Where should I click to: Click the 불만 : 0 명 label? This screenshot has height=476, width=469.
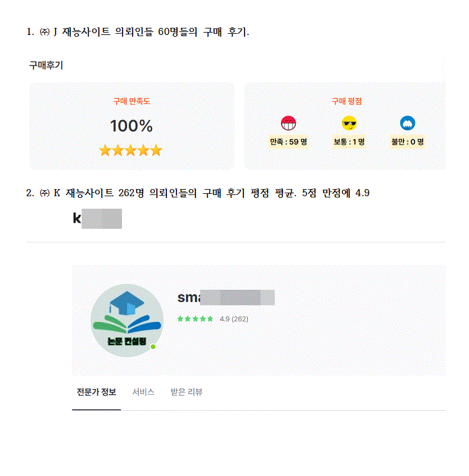point(407,142)
